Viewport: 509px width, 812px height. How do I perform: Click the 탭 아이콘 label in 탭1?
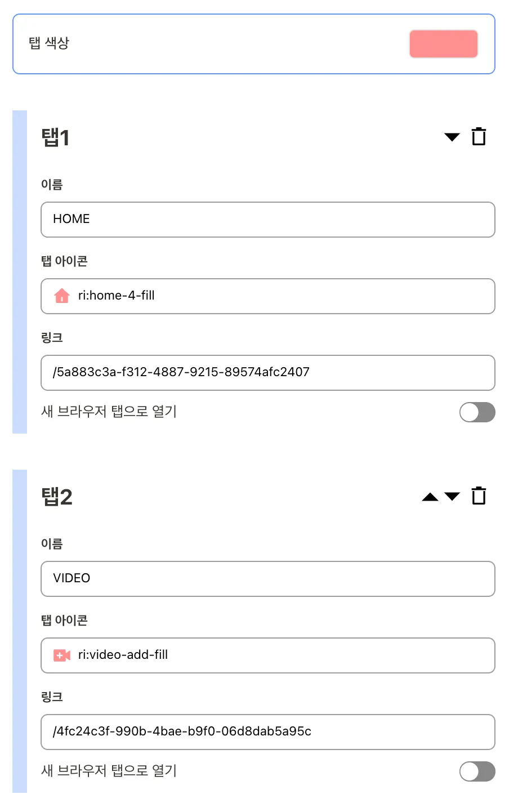click(x=64, y=261)
